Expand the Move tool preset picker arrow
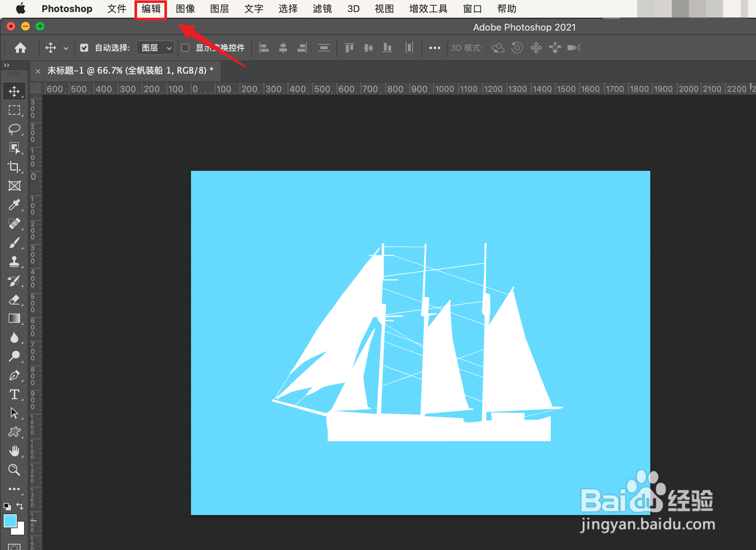The image size is (756, 550). 66,48
